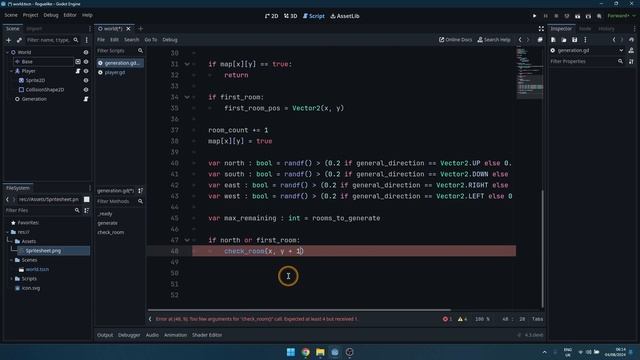Toggle Sprite2D node visibility
The width and height of the screenshot is (640, 360).
coord(86,80)
